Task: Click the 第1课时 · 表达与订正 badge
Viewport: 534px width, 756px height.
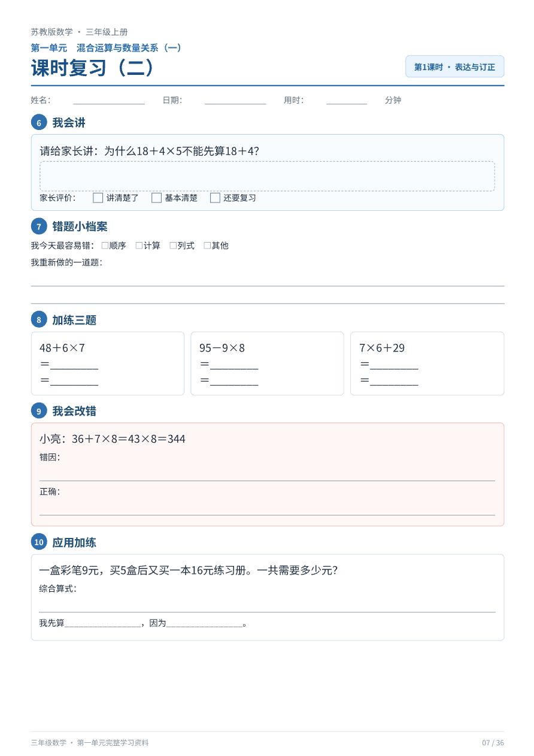Action: tap(455, 67)
